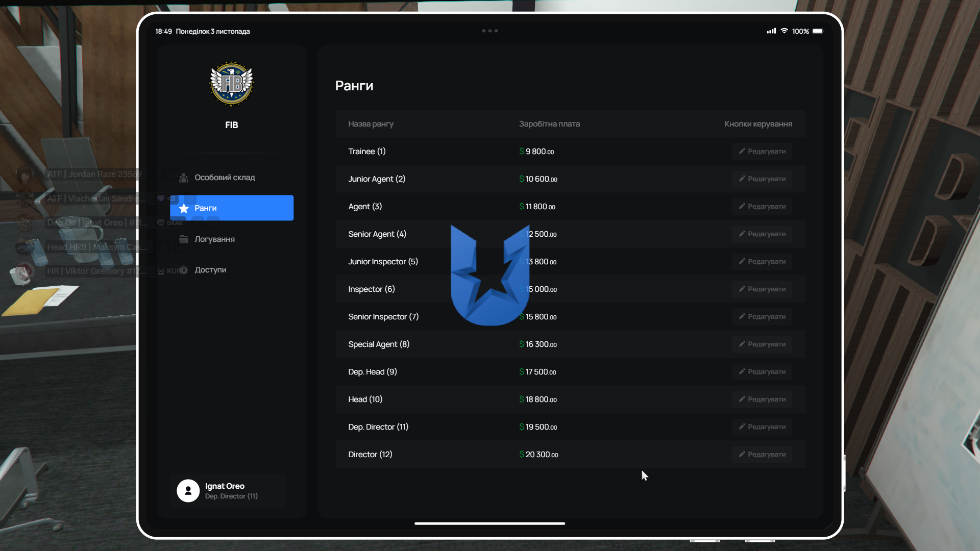Screen dimensions: 980x551
Task: Edit the Agent (3) rank
Action: (762, 207)
